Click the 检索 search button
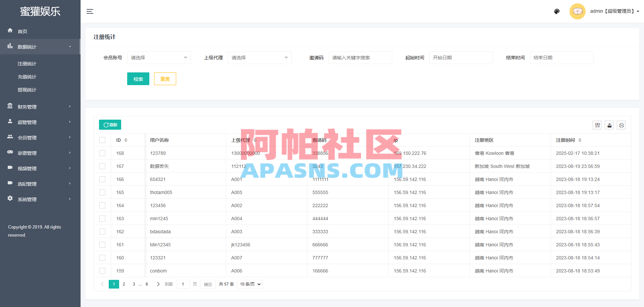The image size is (644, 307). pos(138,78)
